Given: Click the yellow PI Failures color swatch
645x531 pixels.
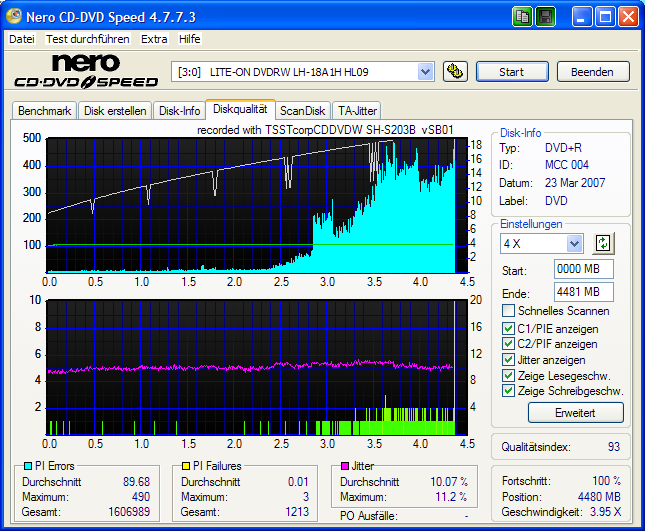Looking at the screenshot, I should [x=186, y=466].
